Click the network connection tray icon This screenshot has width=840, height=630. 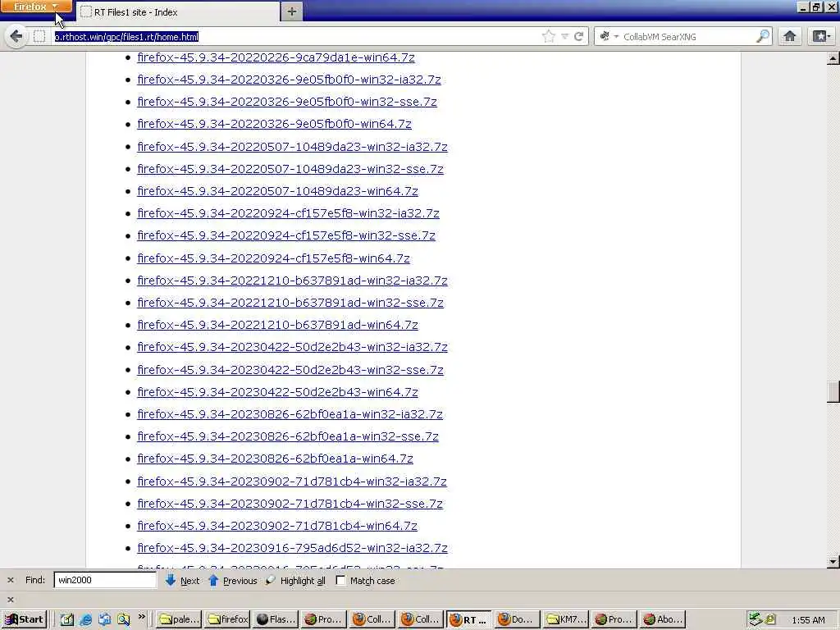[756, 619]
